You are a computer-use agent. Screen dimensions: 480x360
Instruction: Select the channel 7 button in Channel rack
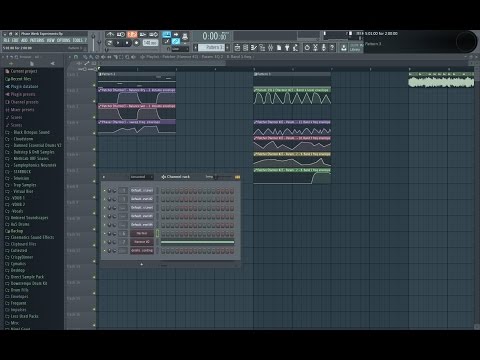(142, 242)
